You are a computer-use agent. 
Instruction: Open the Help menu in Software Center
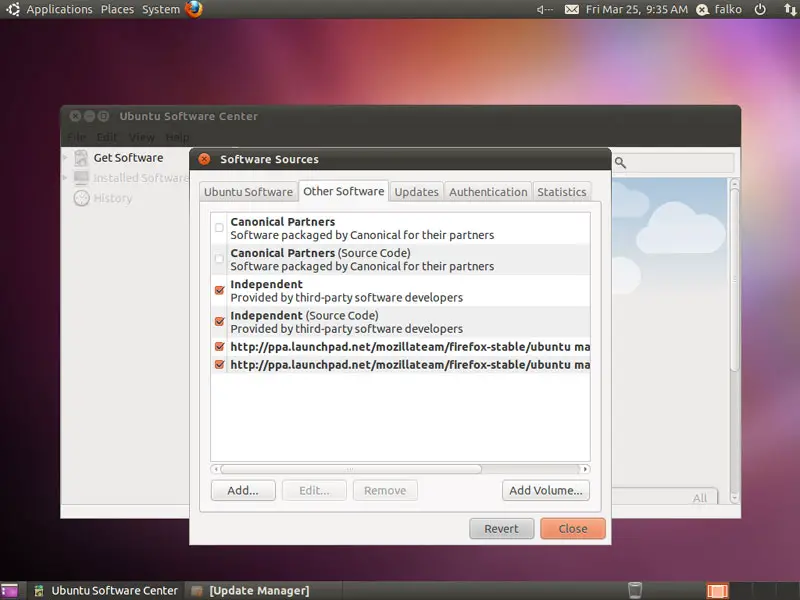177,137
